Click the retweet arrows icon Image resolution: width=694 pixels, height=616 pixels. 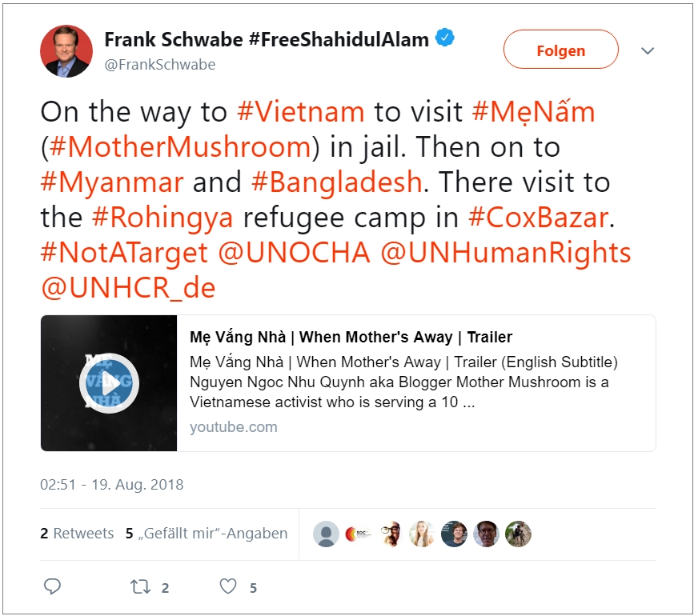click(x=140, y=587)
